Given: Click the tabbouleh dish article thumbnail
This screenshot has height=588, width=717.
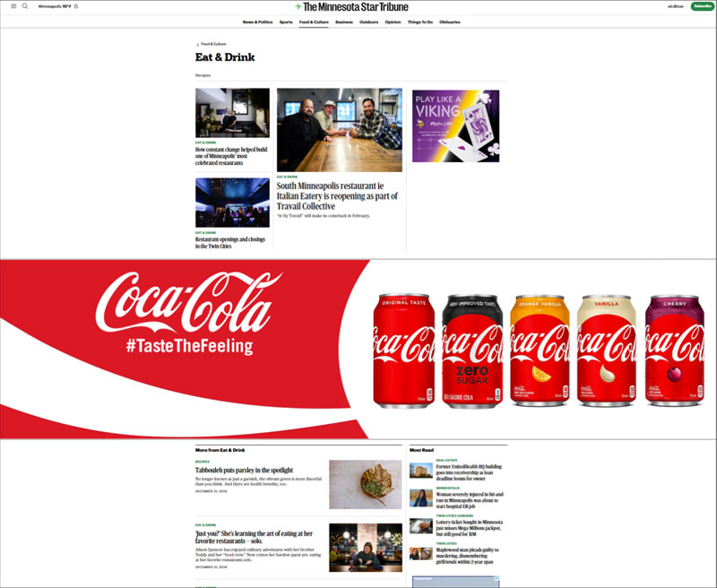Looking at the screenshot, I should (x=365, y=484).
